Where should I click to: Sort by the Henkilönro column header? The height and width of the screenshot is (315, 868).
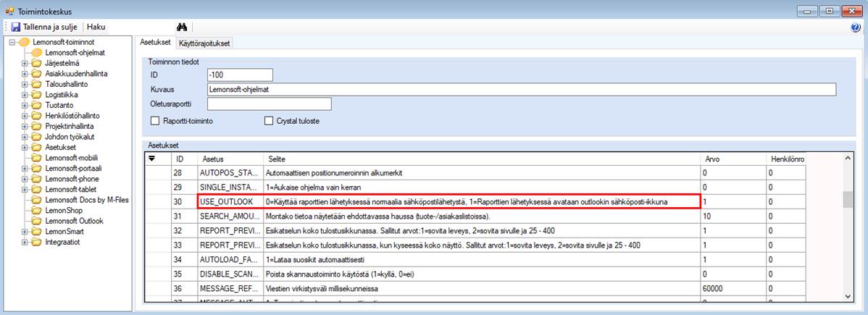[x=785, y=159]
